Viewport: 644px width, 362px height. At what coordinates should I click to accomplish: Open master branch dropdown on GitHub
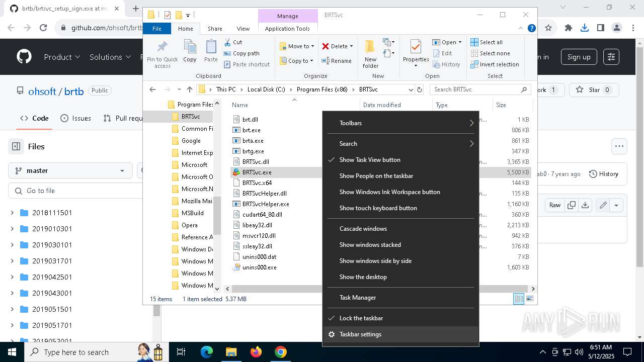[x=70, y=170]
